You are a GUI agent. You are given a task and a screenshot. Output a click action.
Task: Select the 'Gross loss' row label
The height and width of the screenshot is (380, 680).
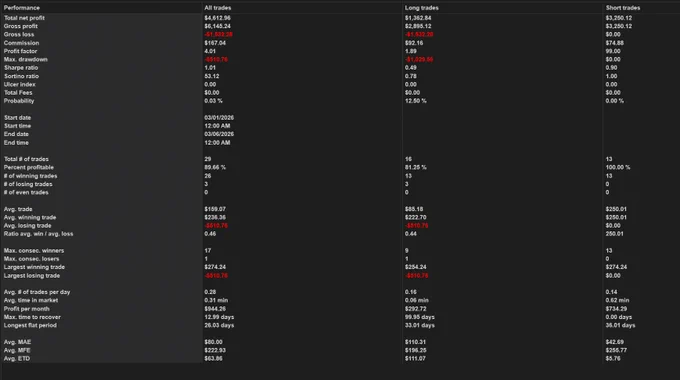click(x=19, y=34)
